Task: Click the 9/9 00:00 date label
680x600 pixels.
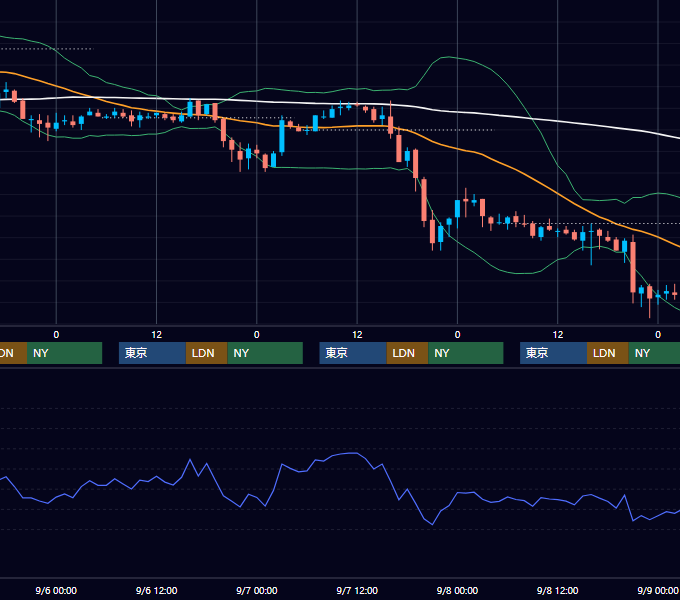Action: coord(658,590)
